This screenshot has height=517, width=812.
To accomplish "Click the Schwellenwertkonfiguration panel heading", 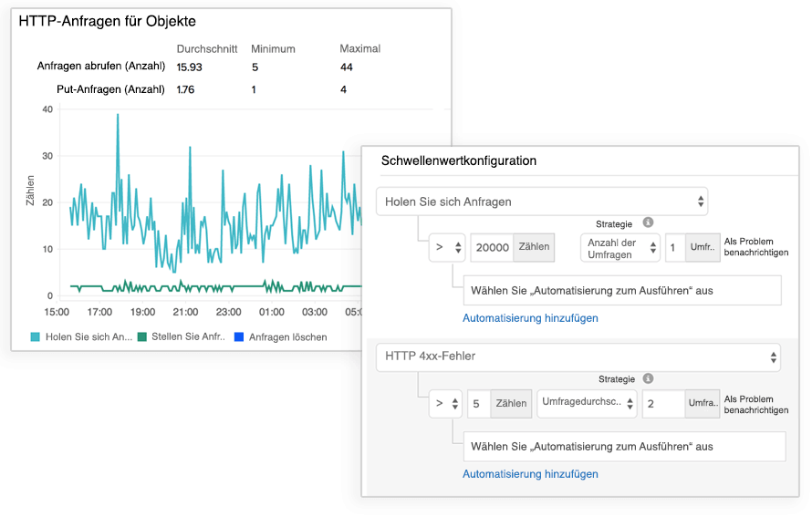I will [x=458, y=160].
